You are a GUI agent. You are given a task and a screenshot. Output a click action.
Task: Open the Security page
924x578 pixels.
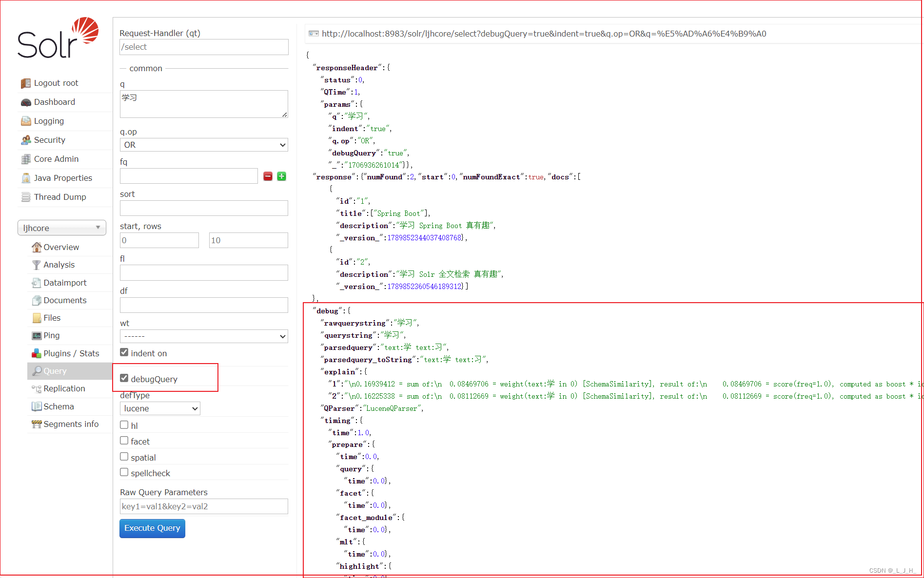tap(50, 140)
